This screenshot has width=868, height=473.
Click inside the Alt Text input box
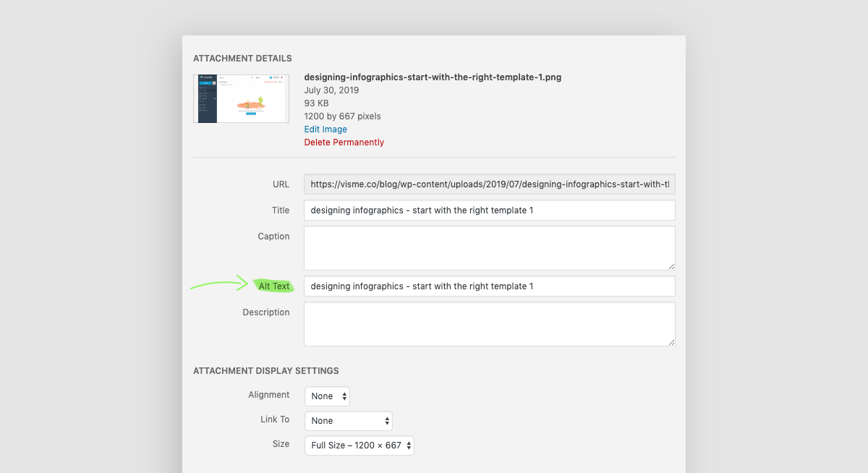point(489,286)
